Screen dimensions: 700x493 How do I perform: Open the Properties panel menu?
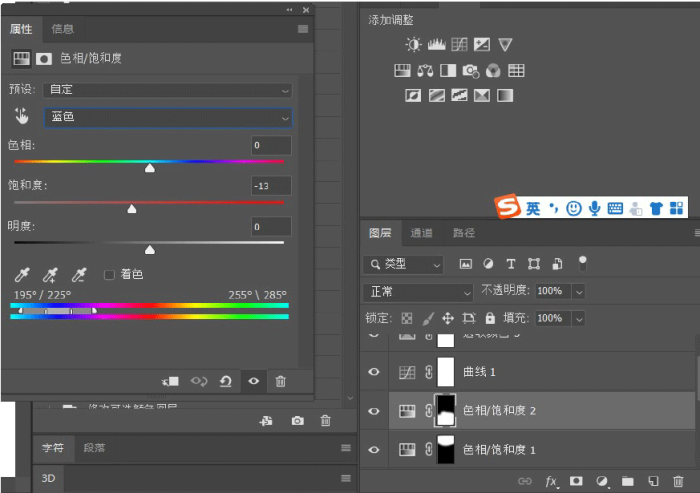point(303,29)
